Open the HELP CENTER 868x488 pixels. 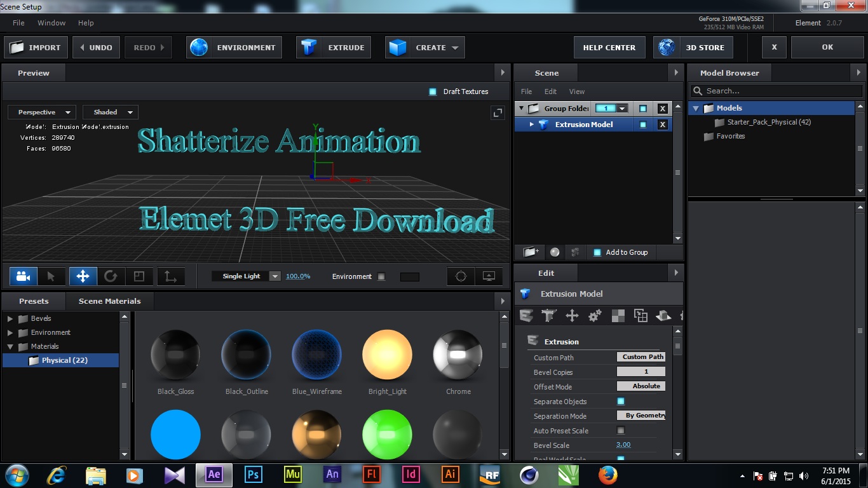pyautogui.click(x=609, y=48)
